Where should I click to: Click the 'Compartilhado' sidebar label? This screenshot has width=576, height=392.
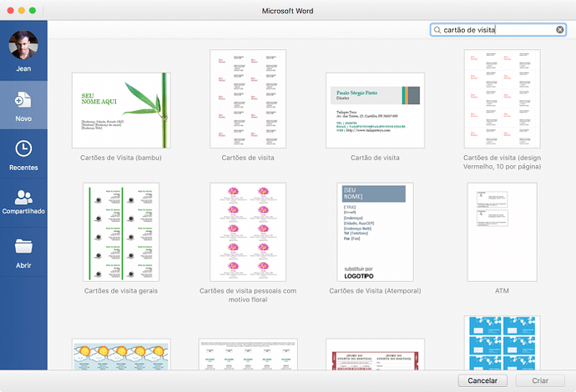click(23, 211)
